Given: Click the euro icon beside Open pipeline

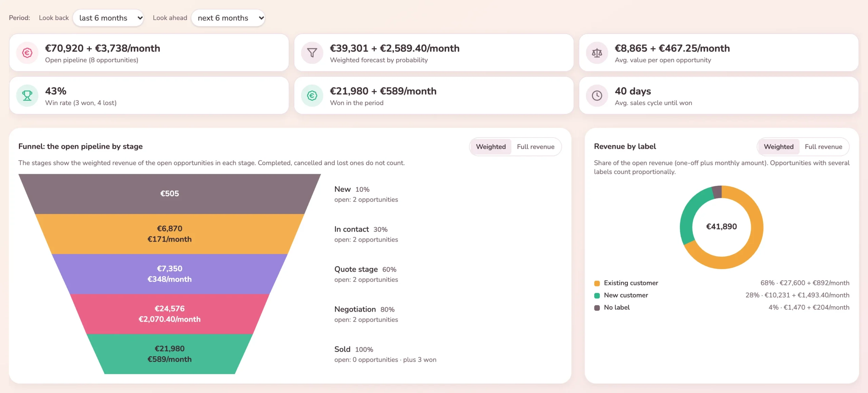Looking at the screenshot, I should click(x=27, y=53).
